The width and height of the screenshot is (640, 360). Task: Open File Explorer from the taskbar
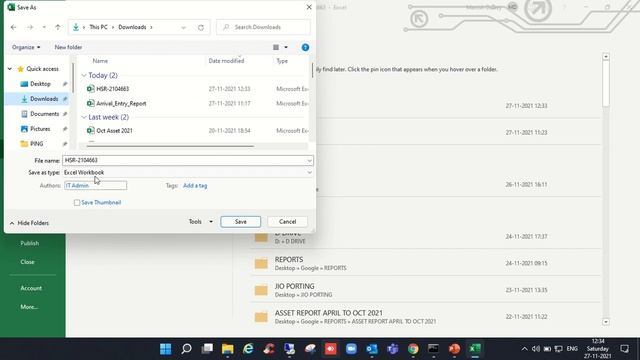coord(228,349)
